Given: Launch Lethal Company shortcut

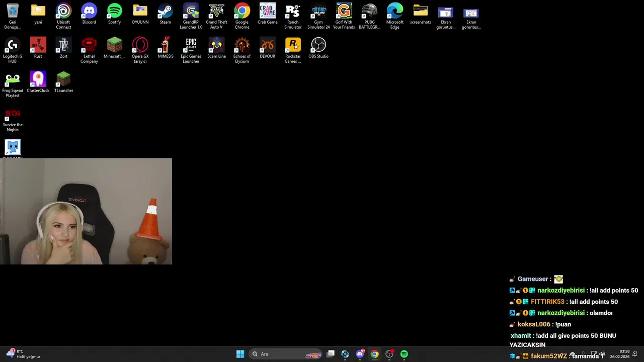Looking at the screenshot, I should [89, 50].
